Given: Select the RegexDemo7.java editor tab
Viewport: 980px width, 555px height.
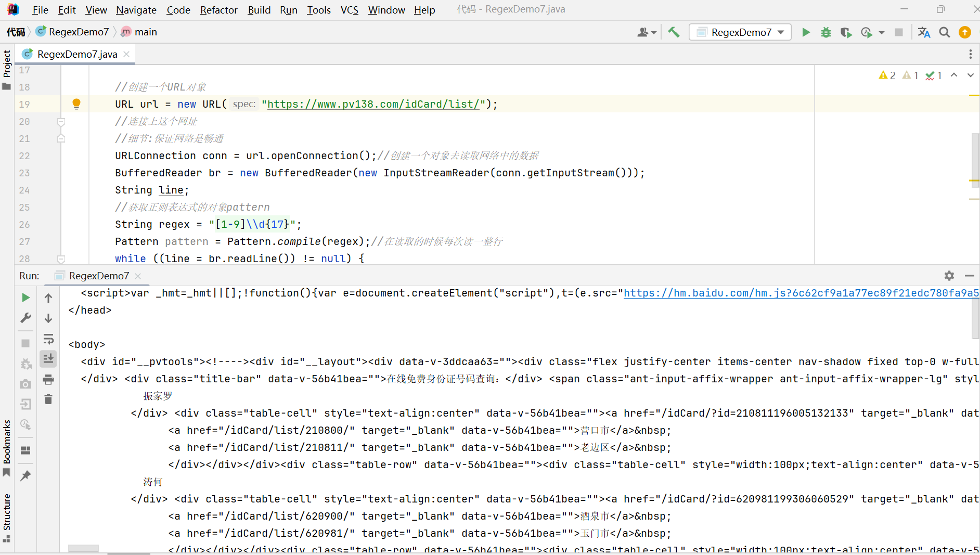Looking at the screenshot, I should click(77, 54).
